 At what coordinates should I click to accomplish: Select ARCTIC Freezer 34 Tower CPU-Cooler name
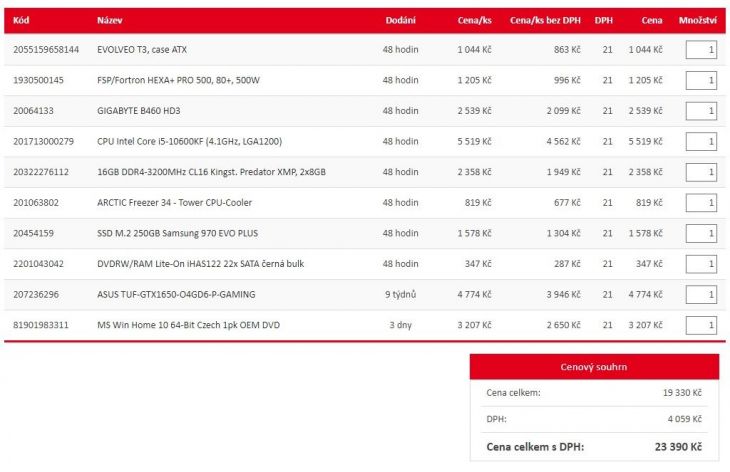tap(175, 203)
